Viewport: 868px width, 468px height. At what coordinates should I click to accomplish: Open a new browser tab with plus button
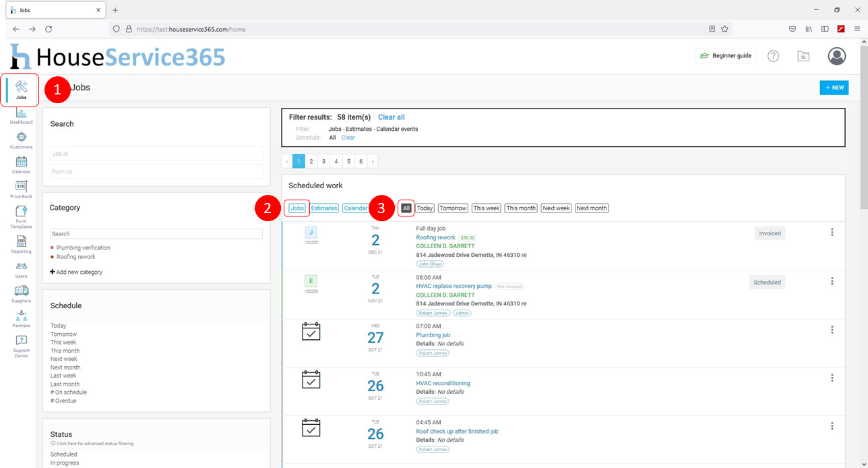[x=115, y=10]
